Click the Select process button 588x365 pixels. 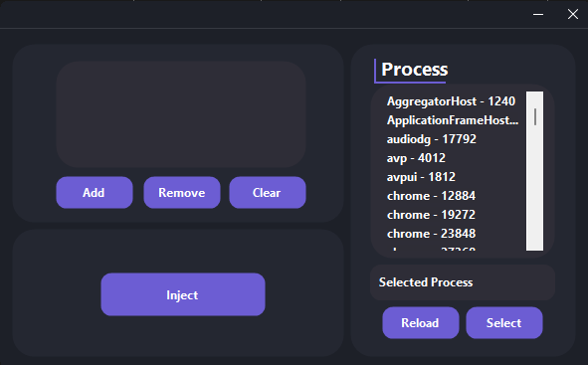(x=504, y=322)
